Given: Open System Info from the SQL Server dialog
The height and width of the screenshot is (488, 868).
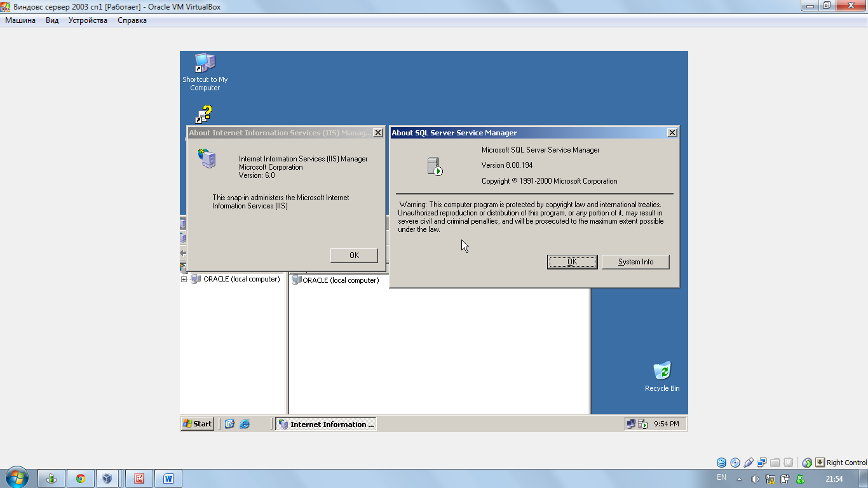Looking at the screenshot, I should (x=635, y=262).
